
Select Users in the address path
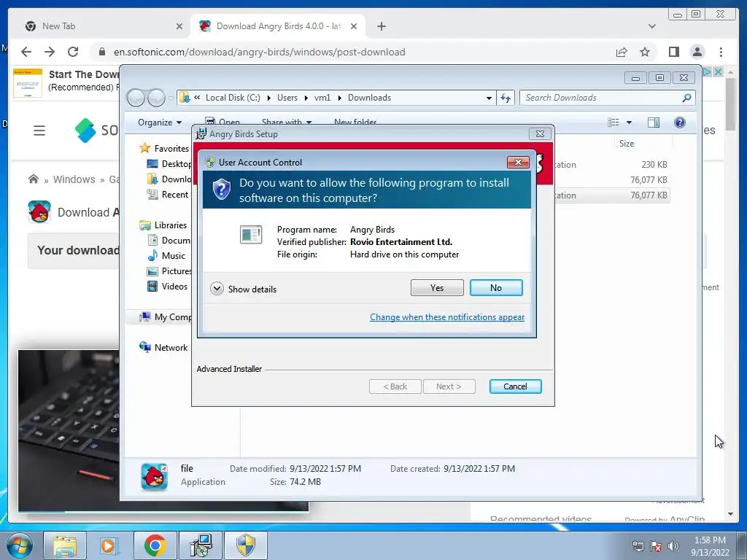tap(287, 98)
